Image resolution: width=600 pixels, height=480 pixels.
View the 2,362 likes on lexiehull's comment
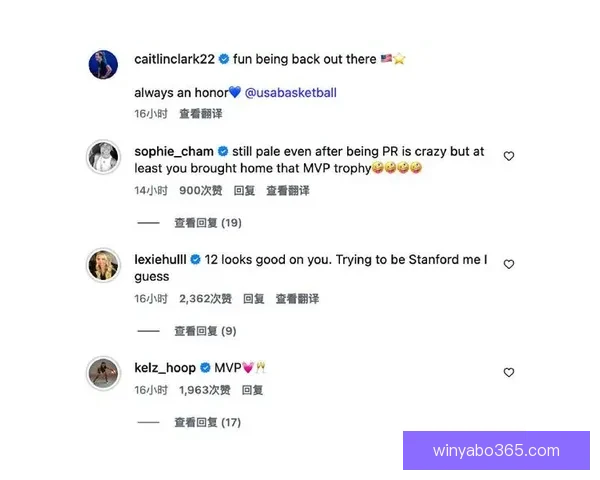pos(205,299)
